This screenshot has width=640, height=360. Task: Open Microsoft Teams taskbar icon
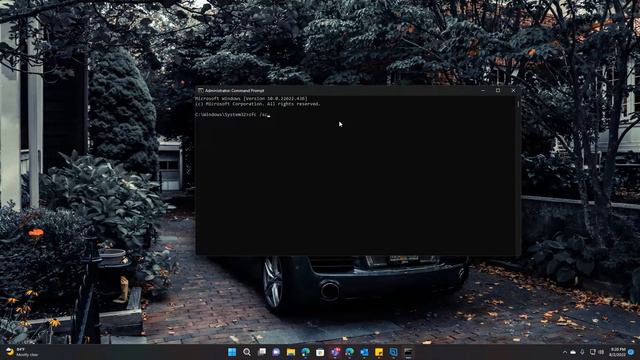pyautogui.click(x=335, y=352)
